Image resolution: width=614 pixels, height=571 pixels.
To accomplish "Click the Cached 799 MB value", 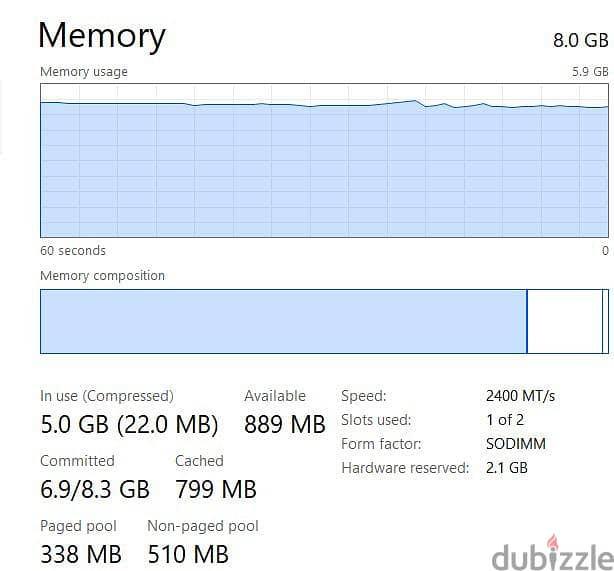I will click(x=216, y=489).
